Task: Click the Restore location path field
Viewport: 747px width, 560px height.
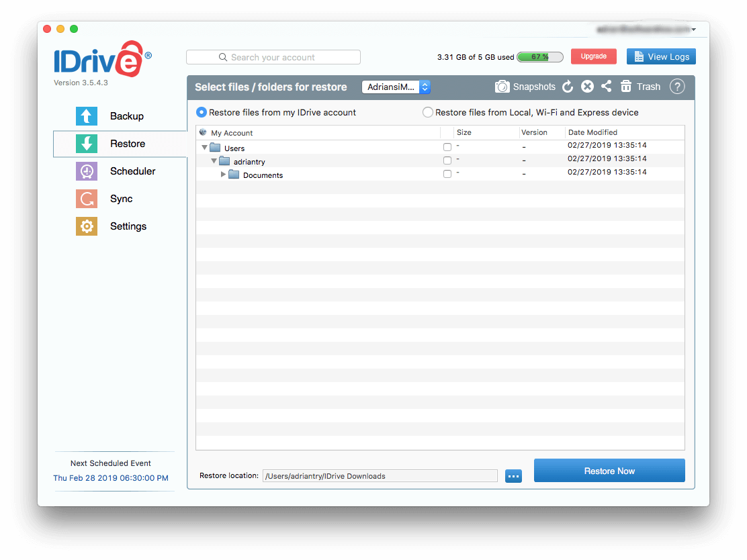Action: click(x=380, y=476)
